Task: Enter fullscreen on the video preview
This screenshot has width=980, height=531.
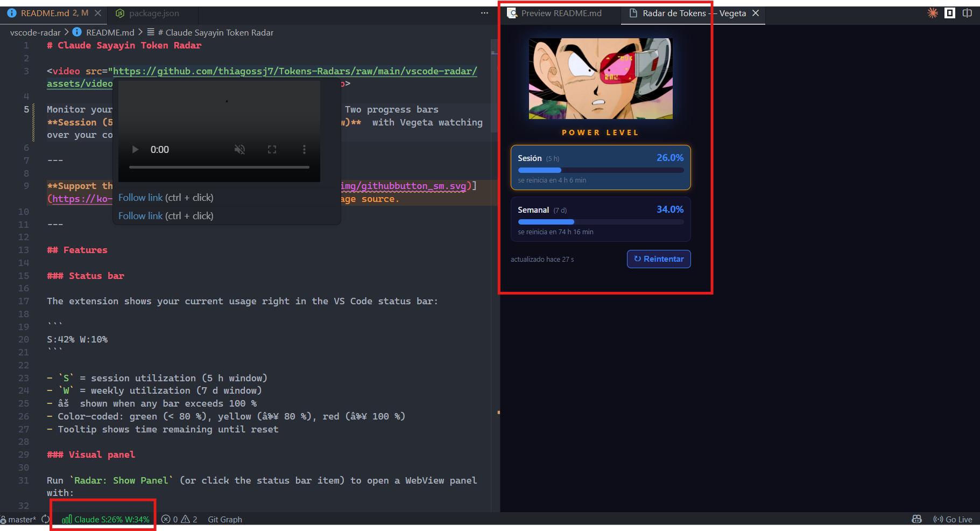Action: coord(272,150)
